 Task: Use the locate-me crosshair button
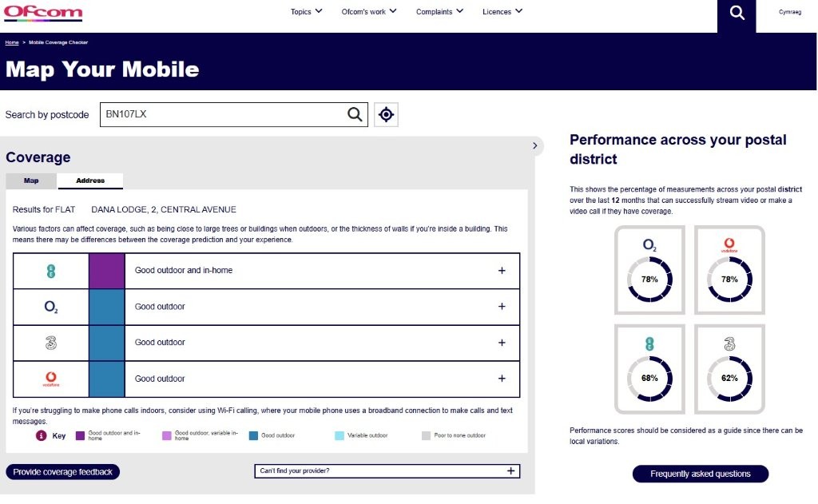386,115
